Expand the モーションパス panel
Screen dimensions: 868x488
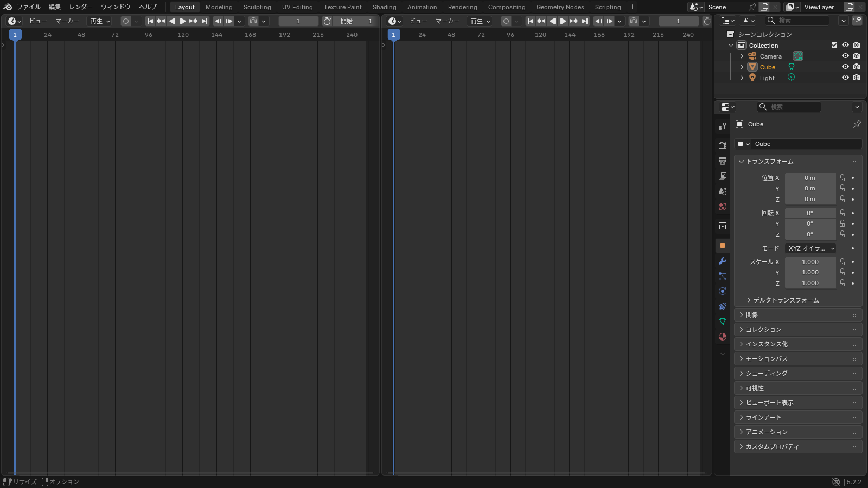click(798, 358)
